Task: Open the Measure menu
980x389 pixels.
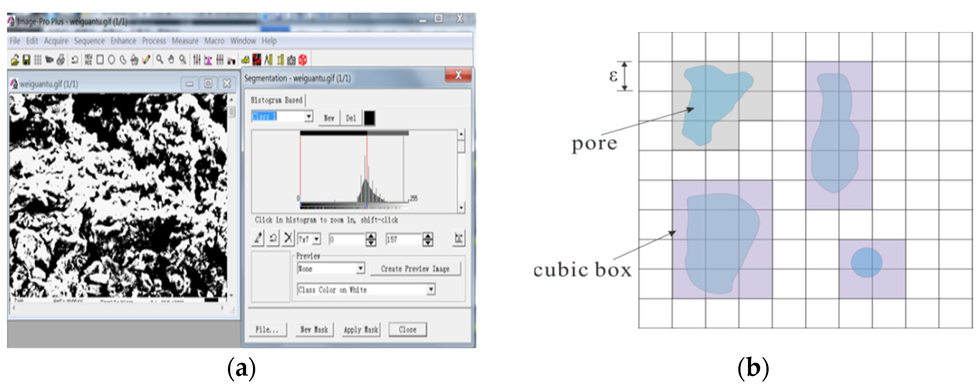Action: click(185, 41)
